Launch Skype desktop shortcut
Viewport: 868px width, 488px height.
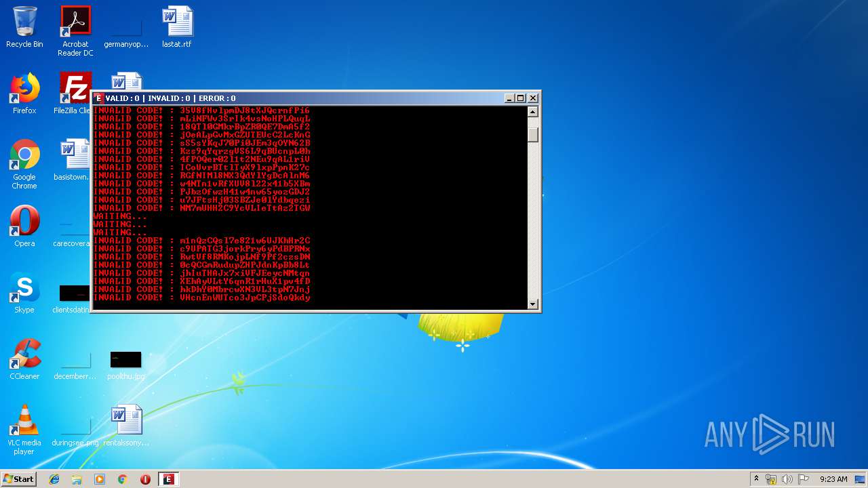pos(24,293)
